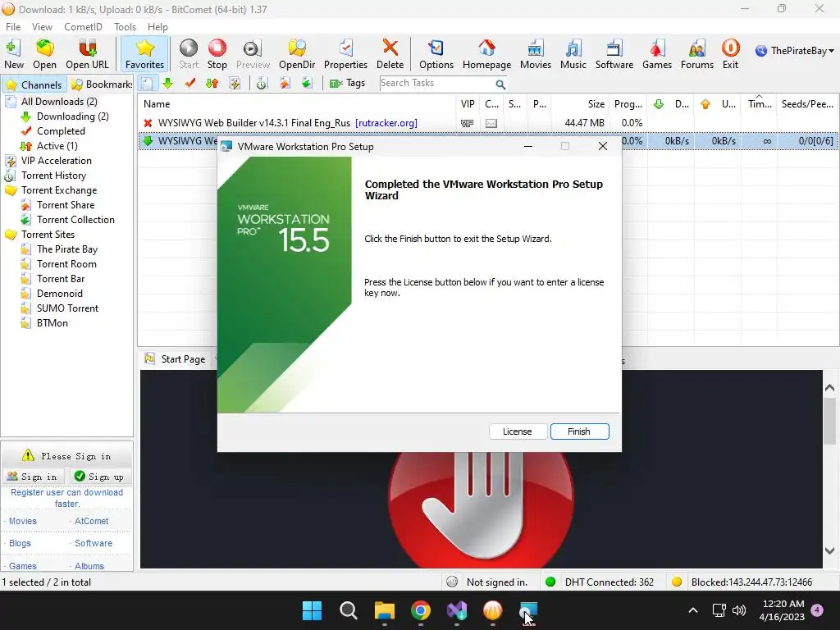The width and height of the screenshot is (840, 630).
Task: Click the Start Page scroll down arrow
Action: coord(830,550)
